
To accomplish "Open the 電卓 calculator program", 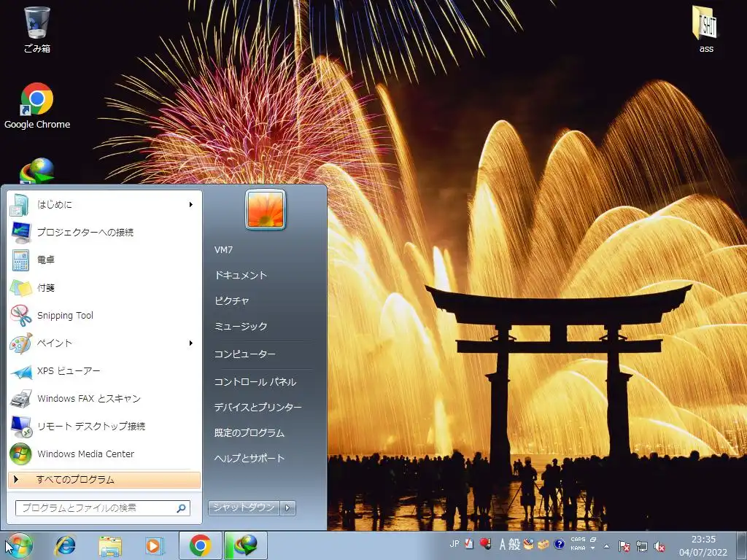I will [104, 260].
